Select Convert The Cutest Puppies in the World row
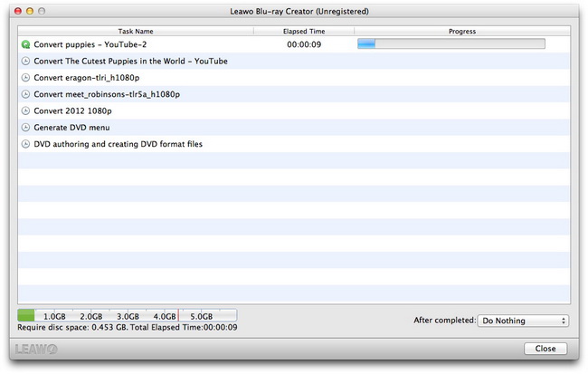The height and width of the screenshot is (374, 588). click(x=294, y=61)
